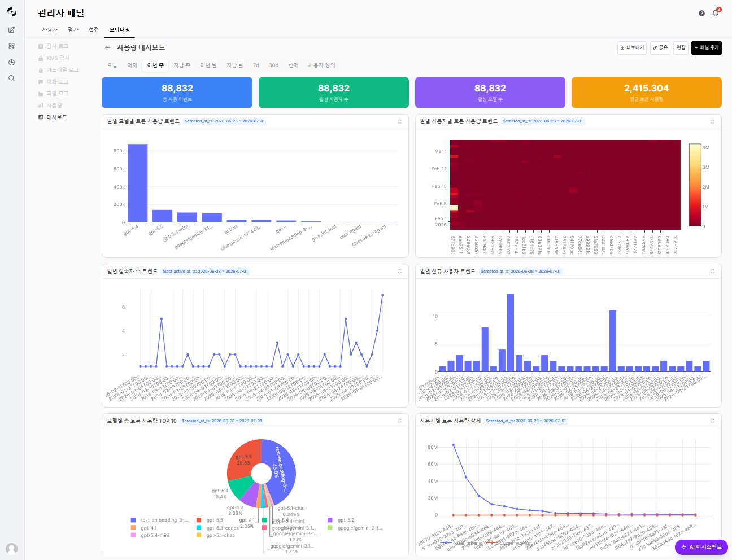Refresh the 사용자별 토큰 사용량 상세 panel
The width and height of the screenshot is (732, 560).
(x=712, y=421)
